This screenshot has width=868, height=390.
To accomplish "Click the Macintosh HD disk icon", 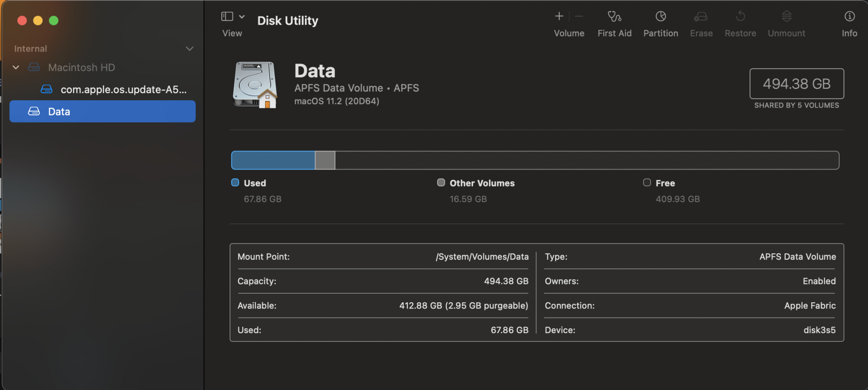I will pyautogui.click(x=34, y=67).
